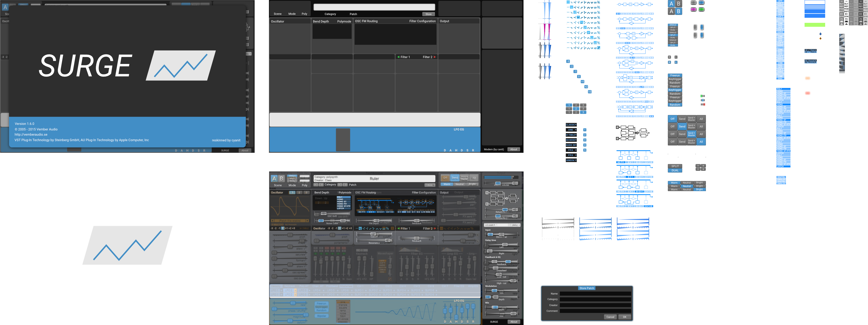Click the magenta pill-shaped toggle sprite

[693, 9]
